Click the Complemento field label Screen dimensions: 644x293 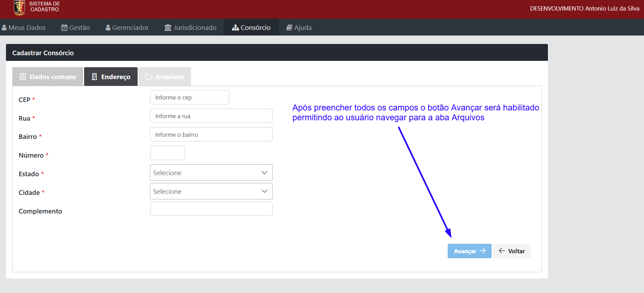(40, 211)
